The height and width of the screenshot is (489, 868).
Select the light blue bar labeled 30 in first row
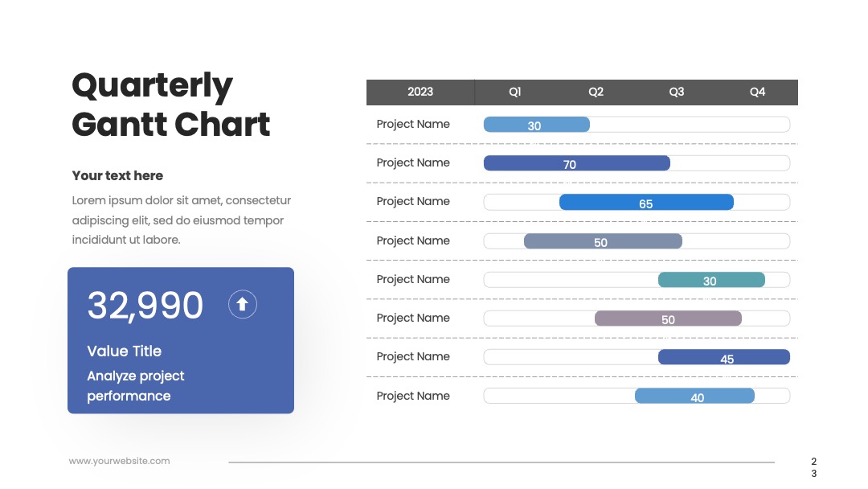tap(536, 125)
